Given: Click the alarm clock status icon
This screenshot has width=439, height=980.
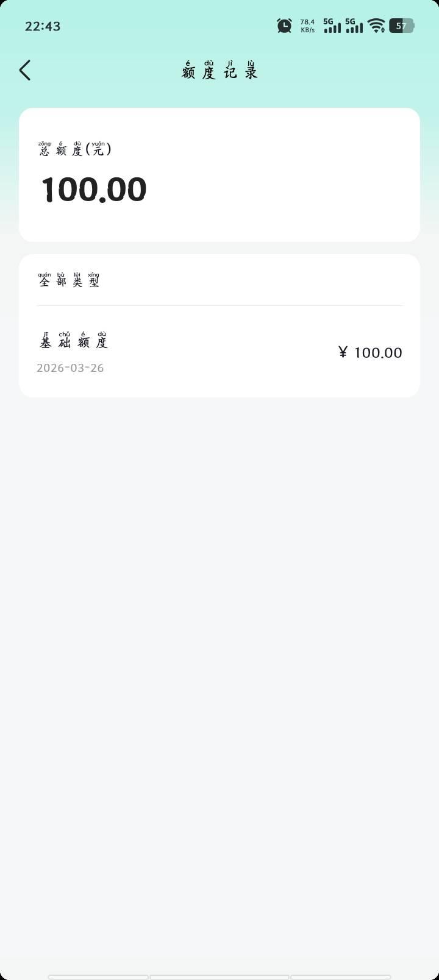Looking at the screenshot, I should [x=284, y=26].
